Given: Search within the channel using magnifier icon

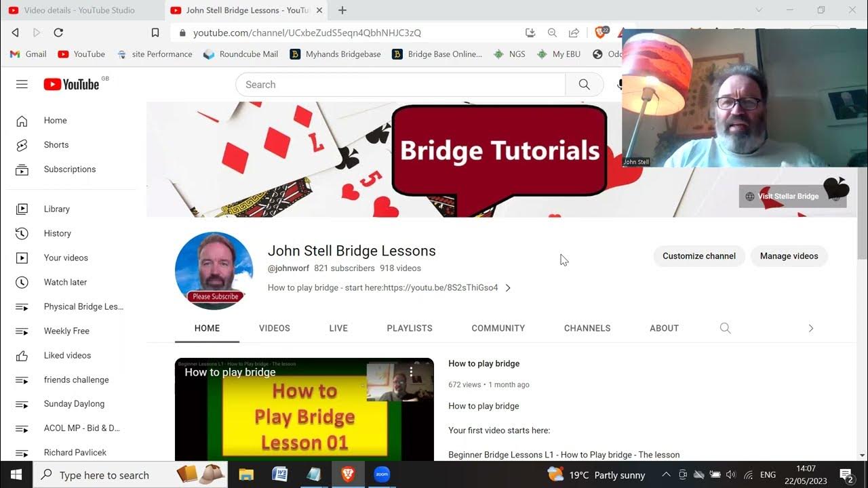Looking at the screenshot, I should (725, 328).
